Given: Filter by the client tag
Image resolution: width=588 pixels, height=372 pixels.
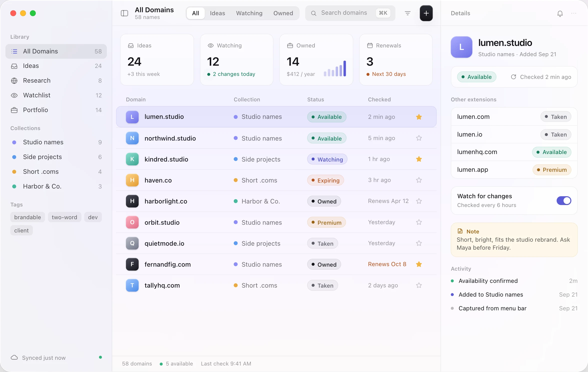Looking at the screenshot, I should [21, 230].
